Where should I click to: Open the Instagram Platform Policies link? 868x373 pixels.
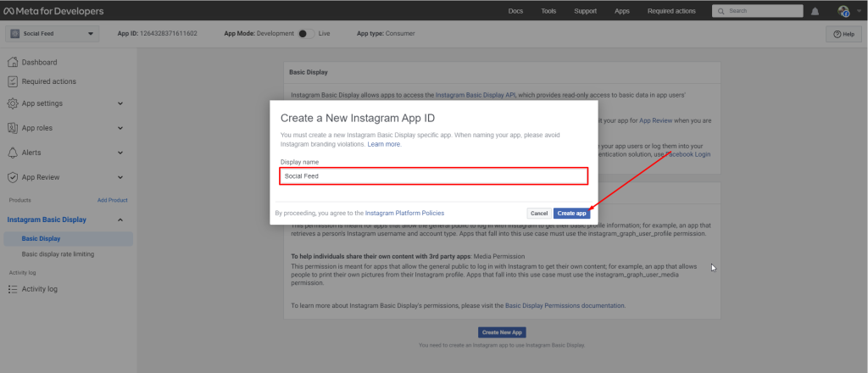404,213
